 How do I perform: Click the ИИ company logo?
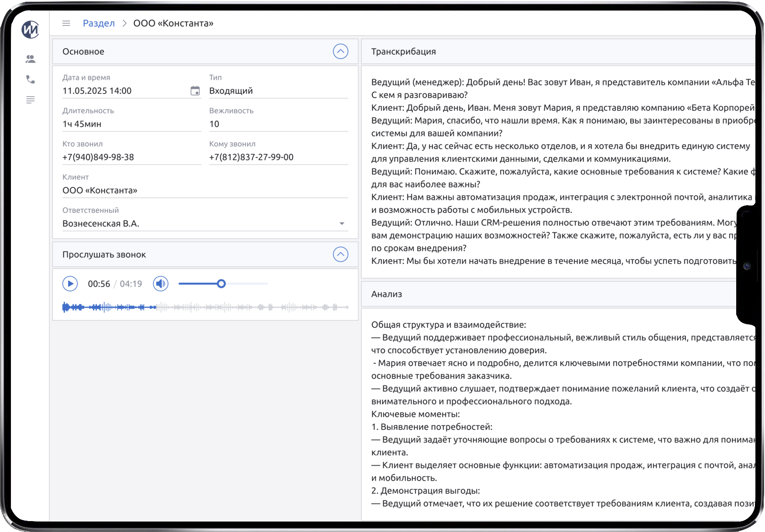[x=30, y=31]
